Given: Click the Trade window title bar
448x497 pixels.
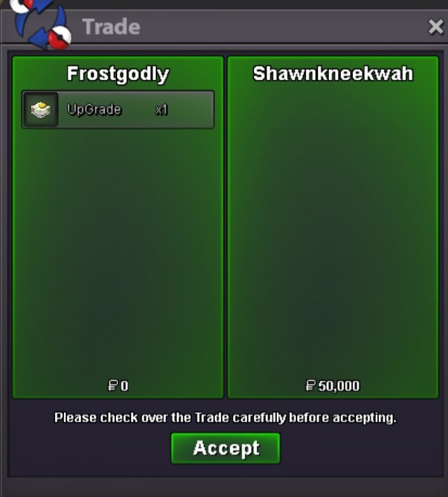Looking at the screenshot, I should [254, 27].
